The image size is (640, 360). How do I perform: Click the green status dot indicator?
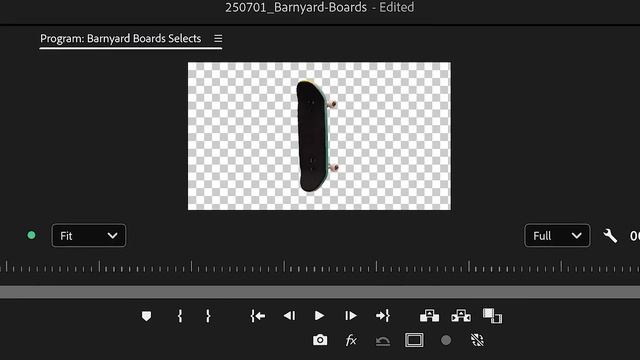point(31,235)
